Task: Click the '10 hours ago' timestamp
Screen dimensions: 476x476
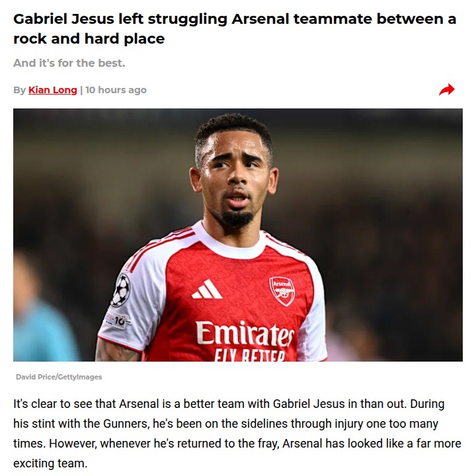Action: tap(116, 90)
